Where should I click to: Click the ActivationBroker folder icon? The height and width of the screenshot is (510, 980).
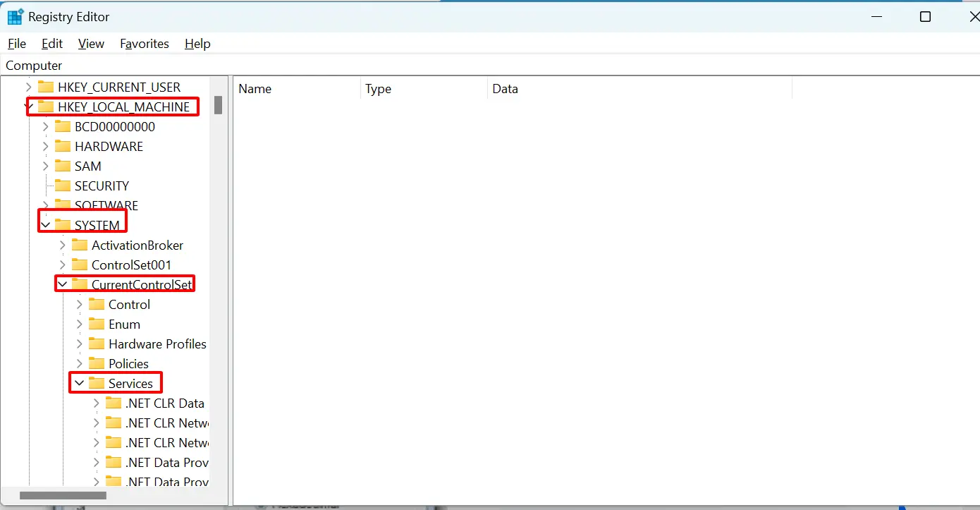click(x=80, y=245)
